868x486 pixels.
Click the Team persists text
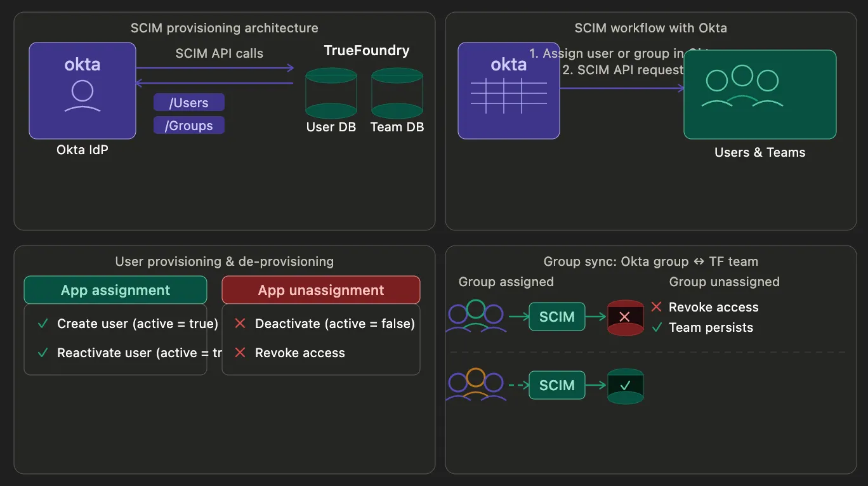(x=711, y=327)
